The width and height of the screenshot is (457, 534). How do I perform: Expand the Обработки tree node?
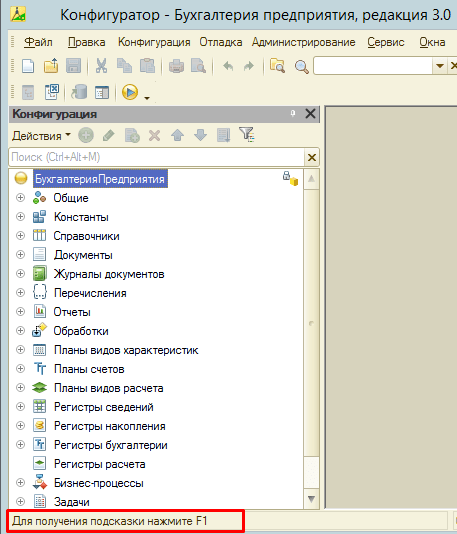[x=20, y=331]
